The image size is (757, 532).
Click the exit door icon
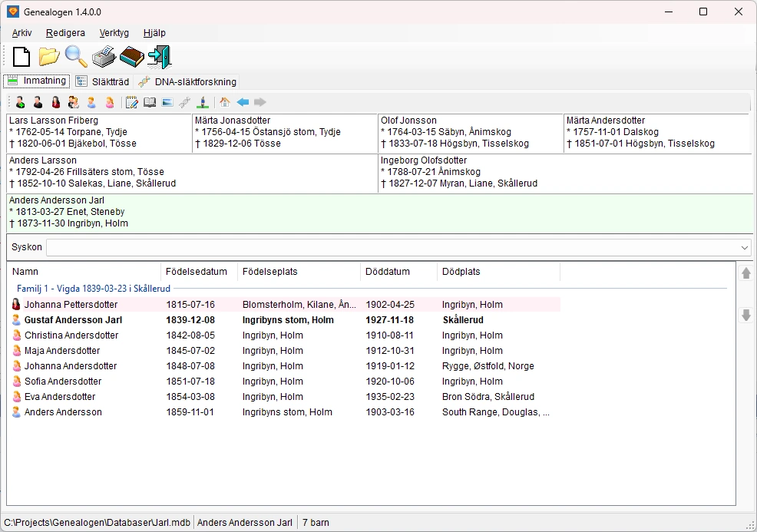click(x=160, y=57)
